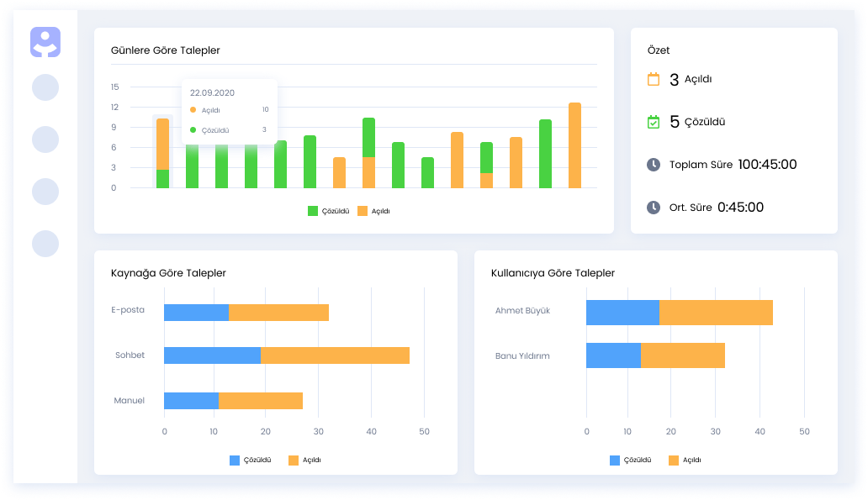The image size is (868, 500).
Task: Click the orange segment of the Sohbet bar
Action: click(x=335, y=355)
